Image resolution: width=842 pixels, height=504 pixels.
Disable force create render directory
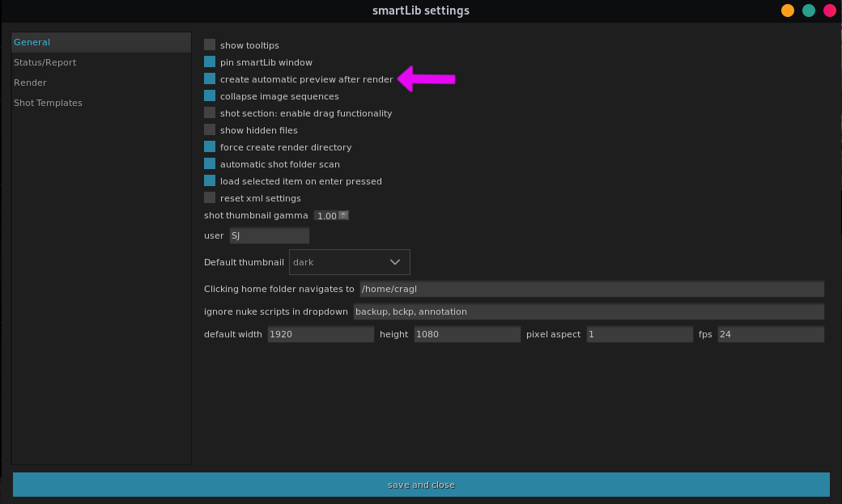210,147
